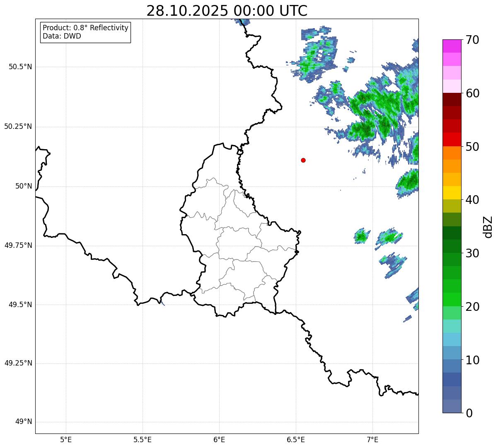Click the colorbar tick label 20
The width and height of the screenshot is (498, 448).
472,307
